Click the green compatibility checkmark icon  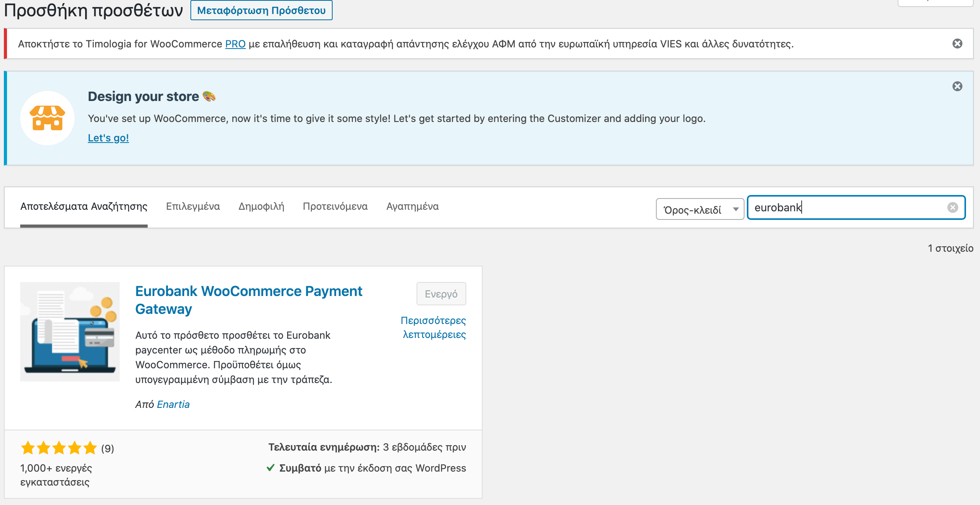pos(271,467)
